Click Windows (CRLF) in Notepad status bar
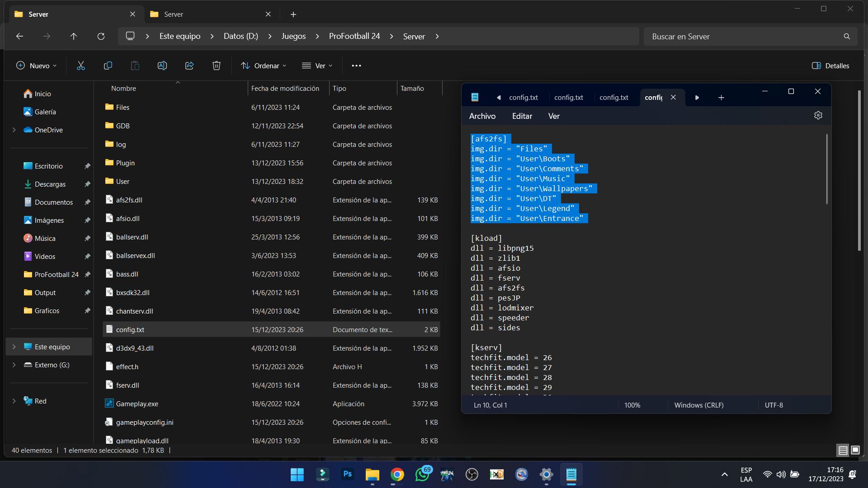The image size is (868, 488). coord(699,405)
